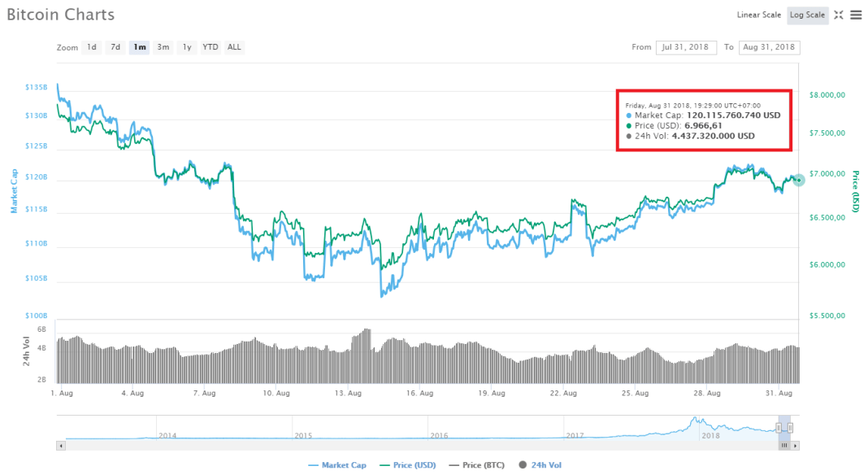Click the '$7.000,00' price axis label
The image size is (868, 475).
coord(827,173)
